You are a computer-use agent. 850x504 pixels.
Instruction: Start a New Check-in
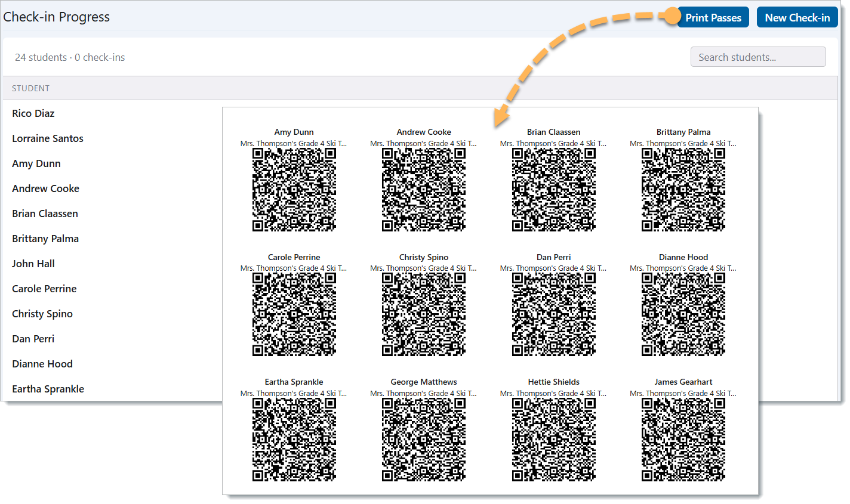click(x=797, y=17)
